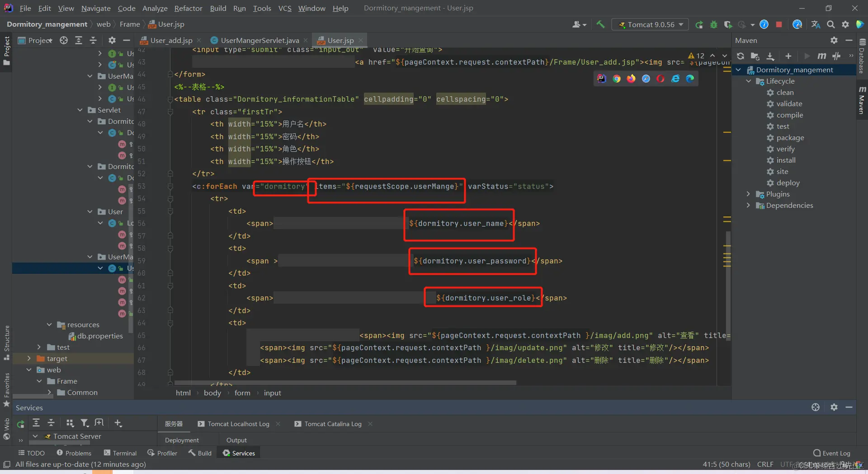The image size is (868, 474).
Task: Open IDE settings gear in main toolbar
Action: (x=845, y=24)
